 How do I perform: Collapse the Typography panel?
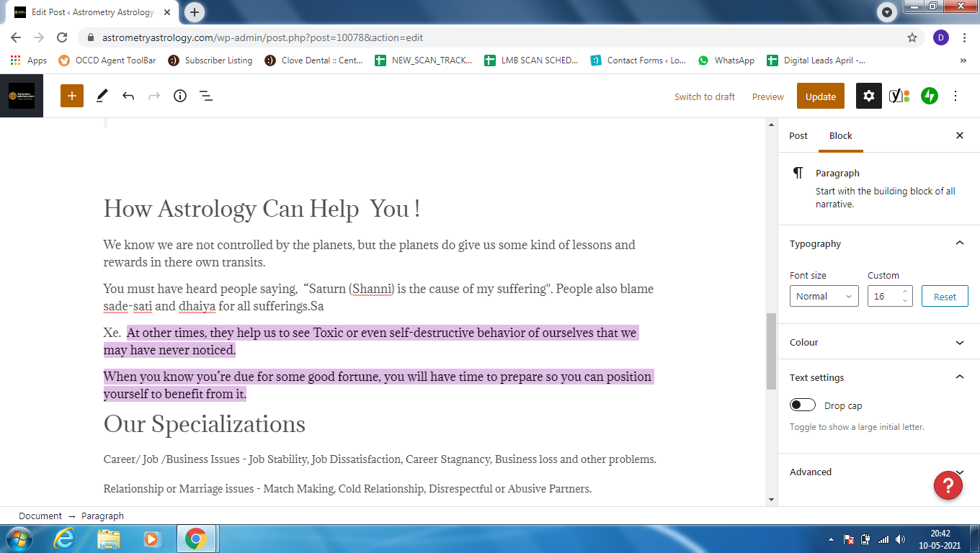[x=959, y=243]
